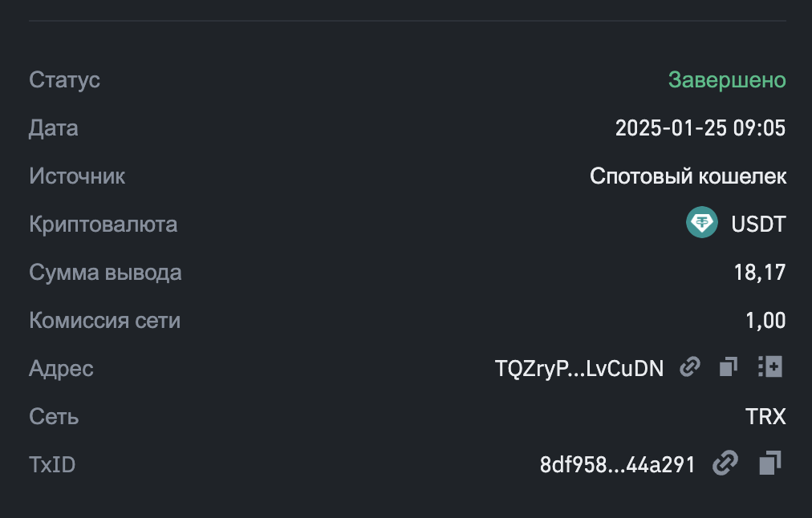Click the truncated address TQZryP...LvCuDN

[579, 369]
